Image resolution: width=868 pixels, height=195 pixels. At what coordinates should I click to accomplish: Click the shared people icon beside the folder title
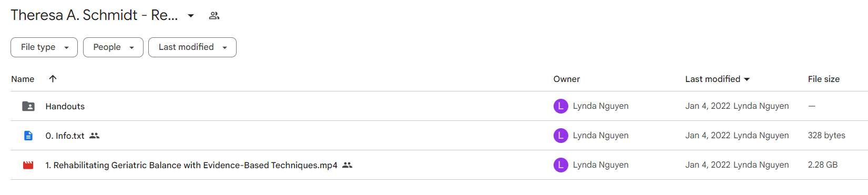[214, 16]
